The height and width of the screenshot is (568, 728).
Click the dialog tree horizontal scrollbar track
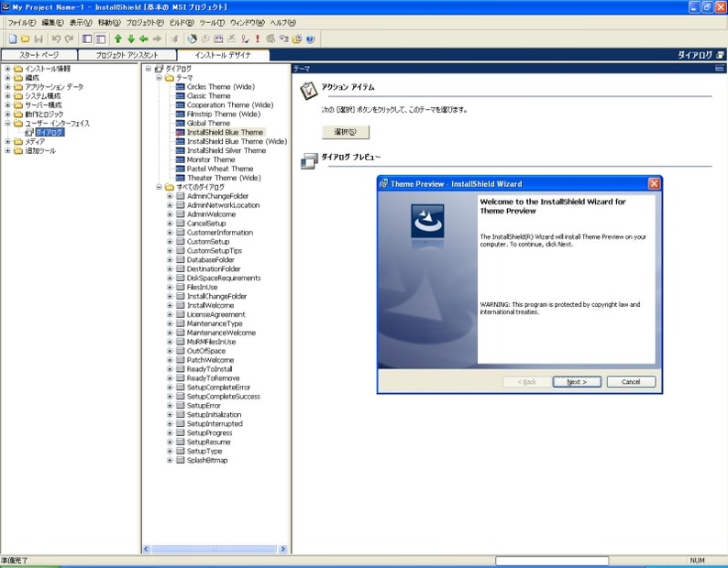[x=214, y=550]
